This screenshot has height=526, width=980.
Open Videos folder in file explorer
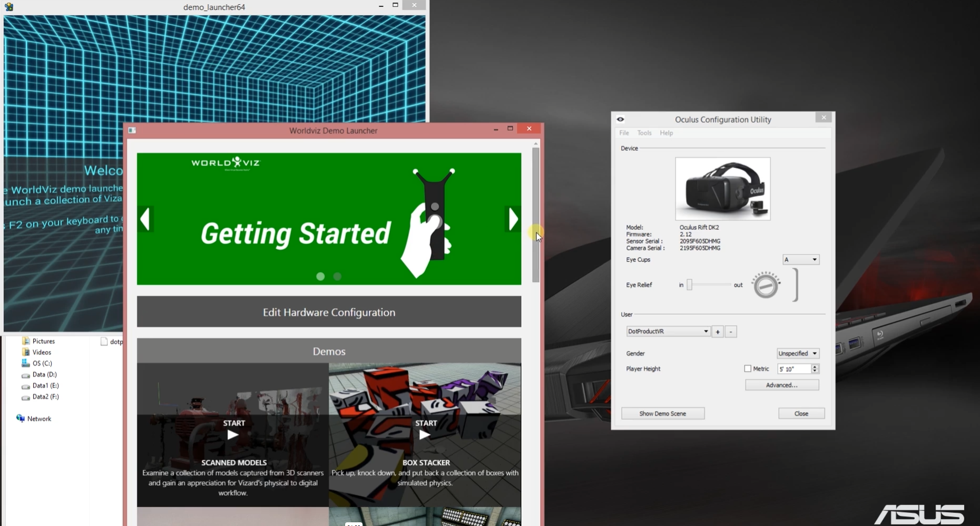pyautogui.click(x=36, y=352)
